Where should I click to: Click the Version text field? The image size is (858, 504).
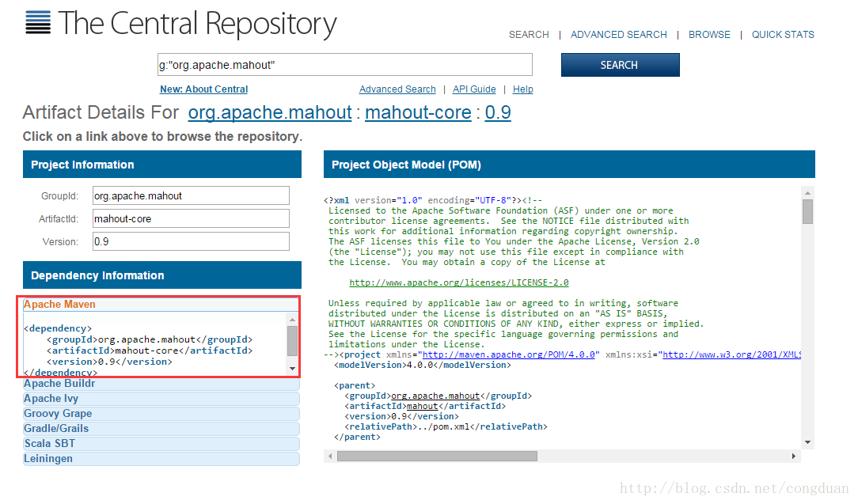191,241
